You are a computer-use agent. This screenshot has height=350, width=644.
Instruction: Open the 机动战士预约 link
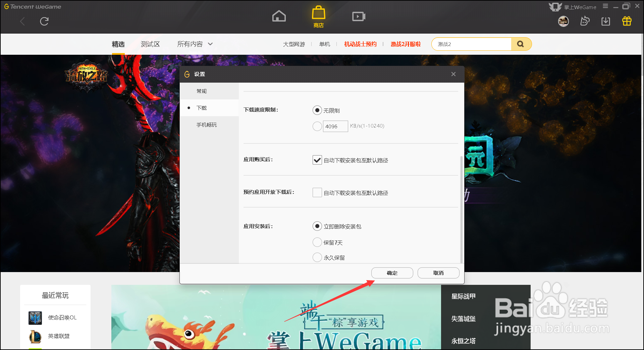[360, 44]
